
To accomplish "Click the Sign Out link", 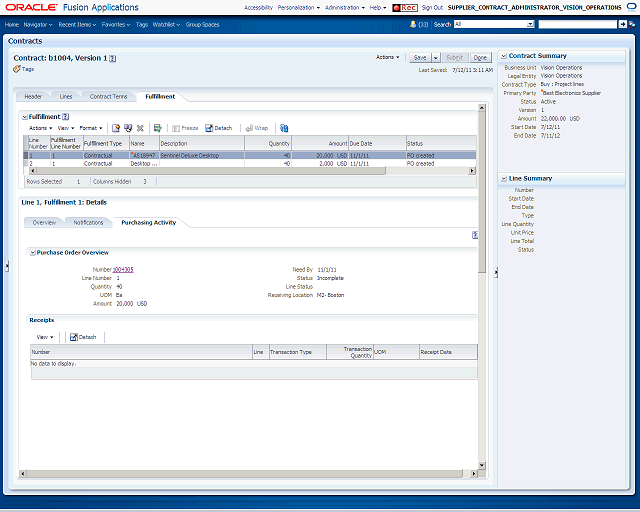I will click(432, 8).
